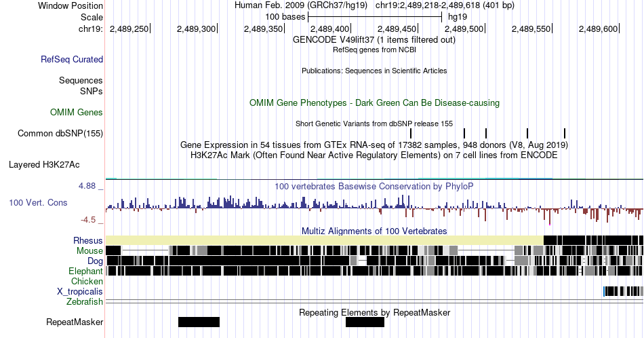Click the yellow Rhesus alignment bar
The height and width of the screenshot is (338, 644).
325,240
